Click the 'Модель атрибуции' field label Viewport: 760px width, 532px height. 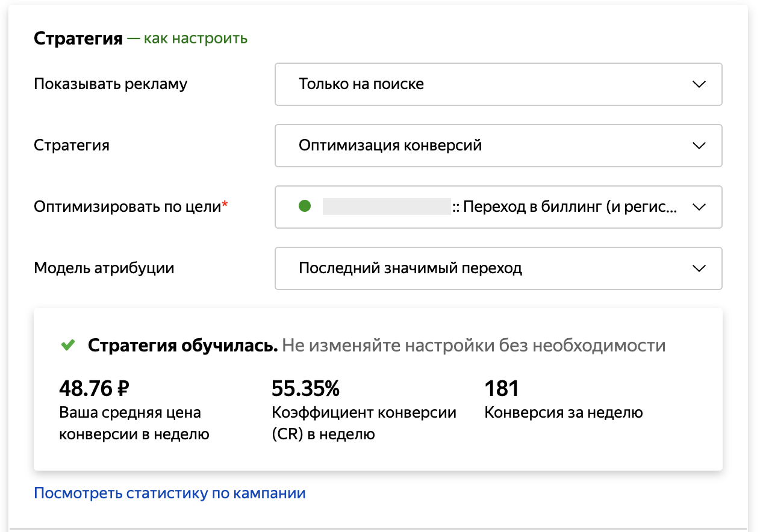click(x=104, y=268)
